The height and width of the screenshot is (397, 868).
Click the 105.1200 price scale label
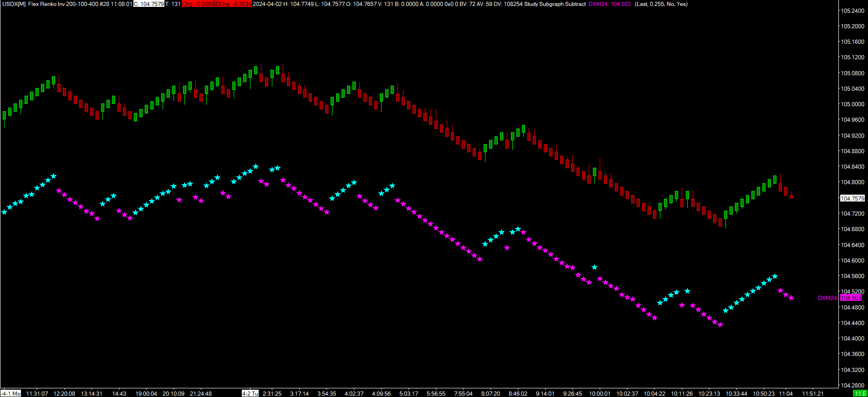pyautogui.click(x=852, y=57)
